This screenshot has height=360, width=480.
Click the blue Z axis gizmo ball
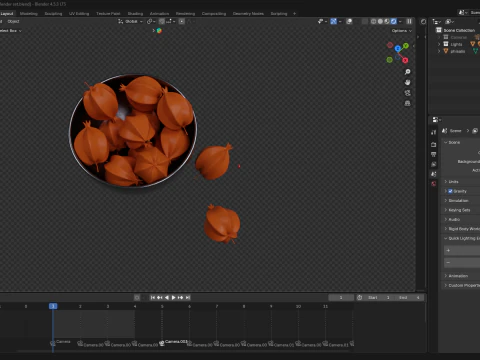click(x=397, y=49)
